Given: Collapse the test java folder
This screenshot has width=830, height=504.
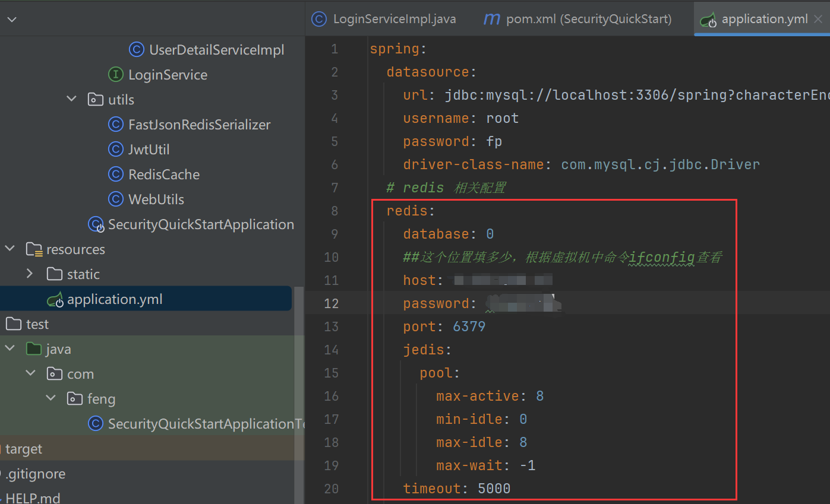Looking at the screenshot, I should [x=10, y=348].
